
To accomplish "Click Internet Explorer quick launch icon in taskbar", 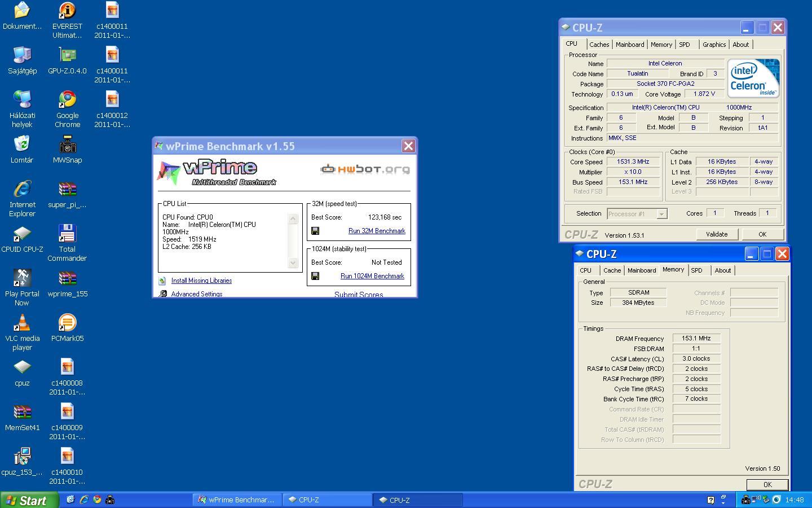I will (x=83, y=500).
